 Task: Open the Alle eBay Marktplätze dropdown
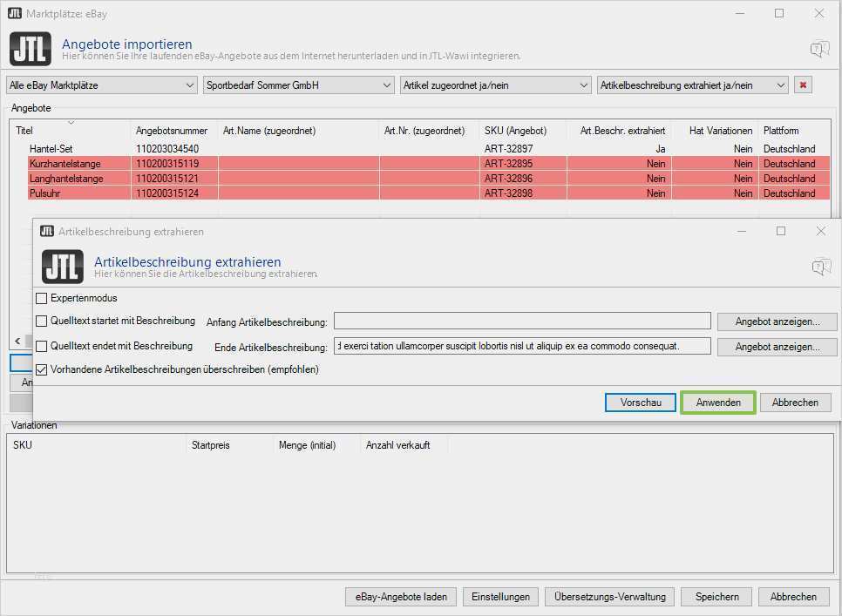101,85
